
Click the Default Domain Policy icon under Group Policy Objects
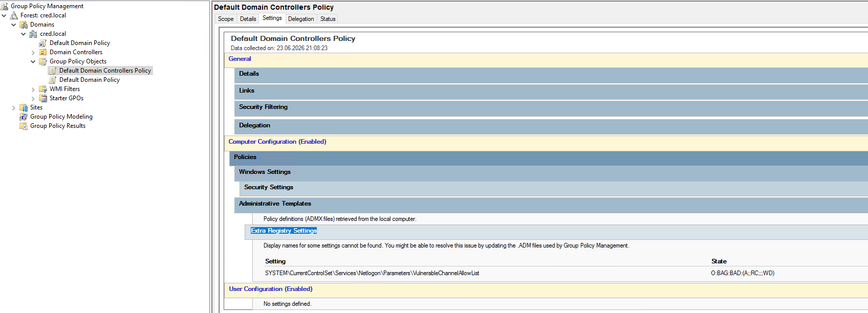pos(53,80)
